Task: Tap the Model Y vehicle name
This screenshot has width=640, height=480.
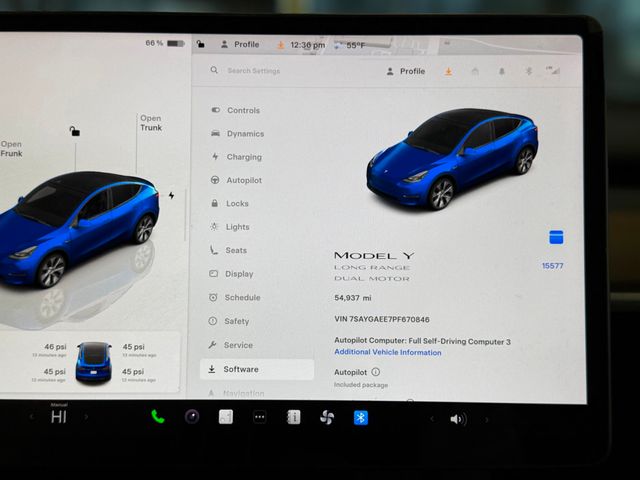Action: pyautogui.click(x=374, y=256)
